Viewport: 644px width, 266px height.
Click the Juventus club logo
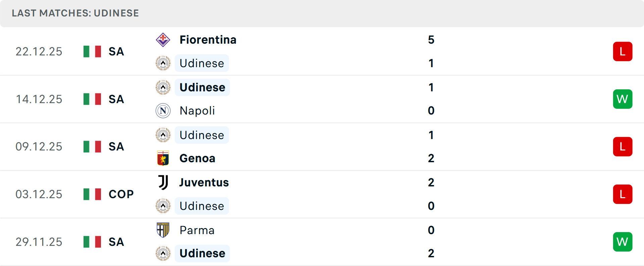tap(163, 182)
